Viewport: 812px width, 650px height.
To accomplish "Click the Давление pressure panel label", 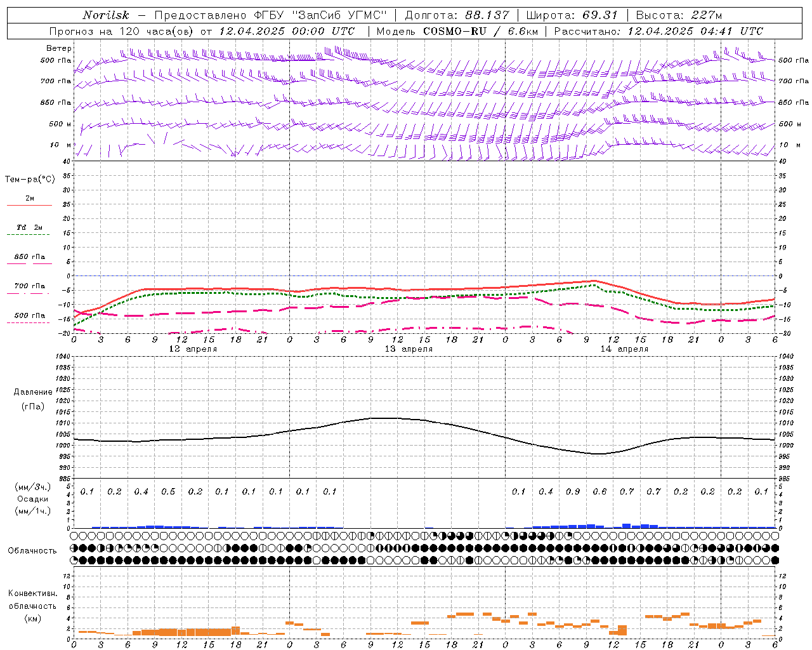I will 33,392.
